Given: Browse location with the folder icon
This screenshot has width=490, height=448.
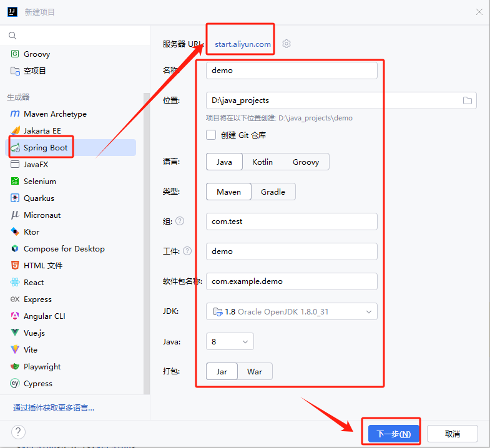Looking at the screenshot, I should [467, 100].
